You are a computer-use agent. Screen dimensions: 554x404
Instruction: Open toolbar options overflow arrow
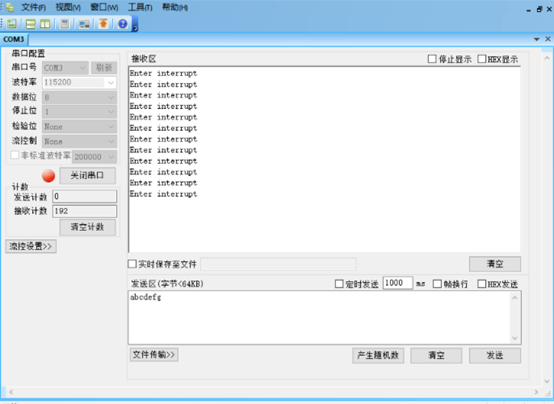coord(135,28)
